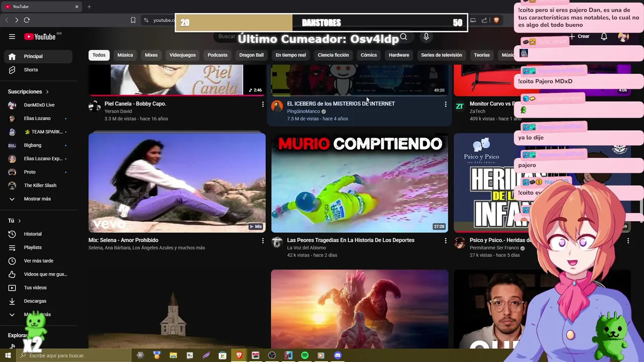Open the Windows Start menu
The width and height of the screenshot is (644, 362).
pos(8,355)
